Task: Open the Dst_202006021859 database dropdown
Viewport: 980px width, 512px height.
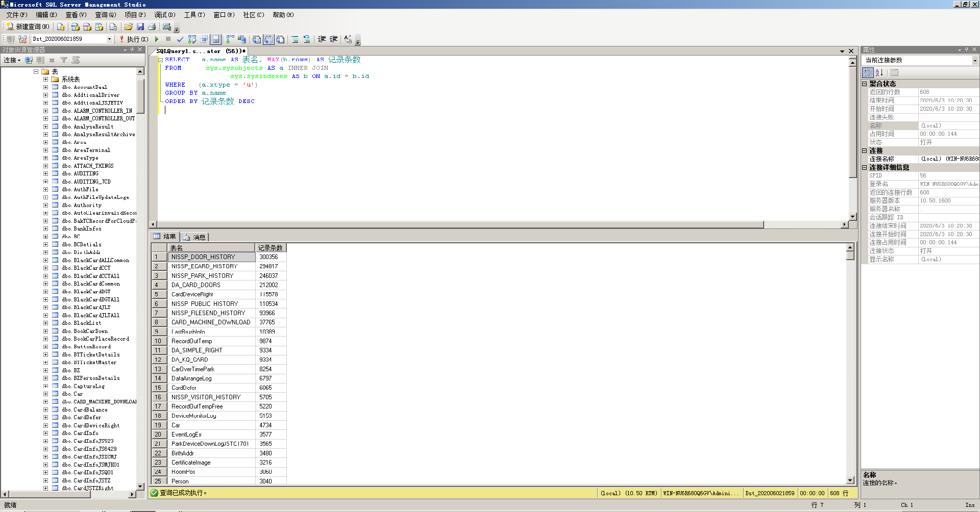Action: coord(109,39)
